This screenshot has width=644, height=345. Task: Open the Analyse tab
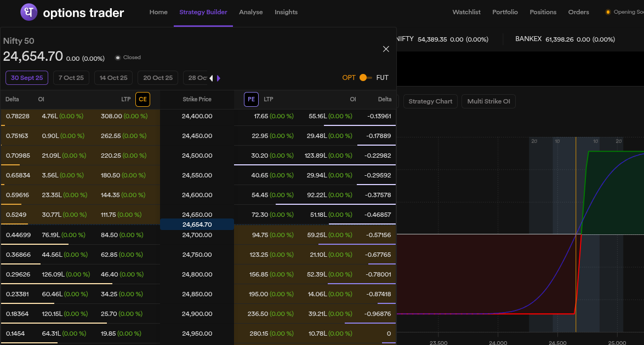click(251, 12)
